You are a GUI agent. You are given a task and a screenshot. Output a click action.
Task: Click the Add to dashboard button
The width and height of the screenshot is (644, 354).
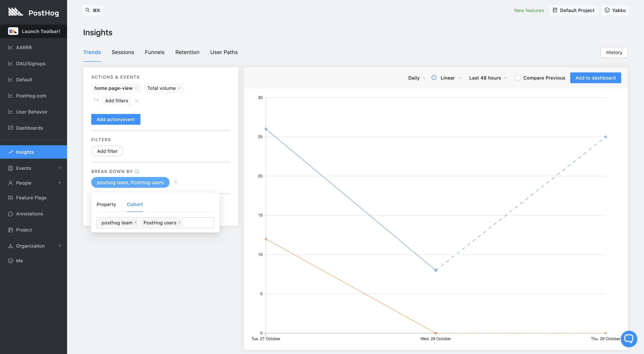pos(595,78)
